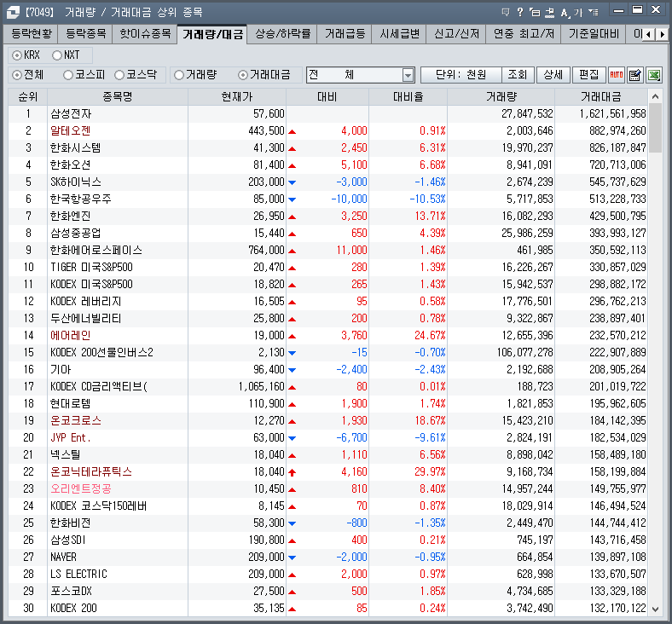The image size is (672, 624).
Task: Switch to the 등락종목 tab
Action: tap(86, 34)
